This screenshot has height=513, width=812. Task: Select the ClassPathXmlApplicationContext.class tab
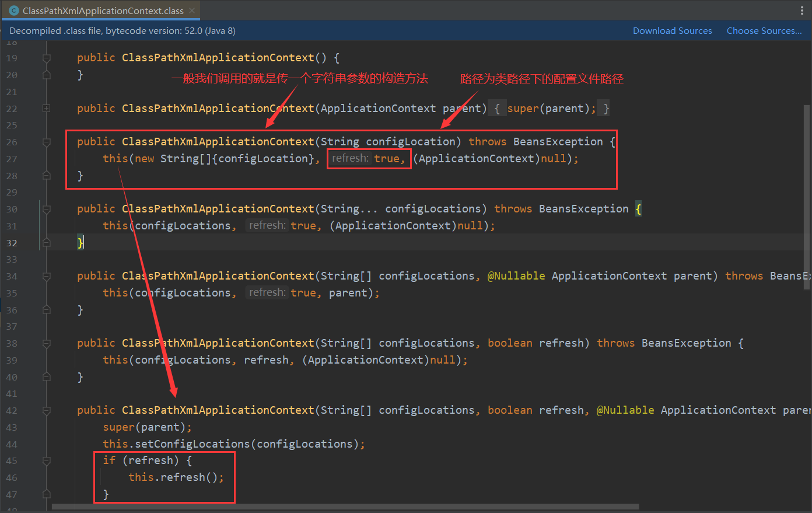click(100, 11)
